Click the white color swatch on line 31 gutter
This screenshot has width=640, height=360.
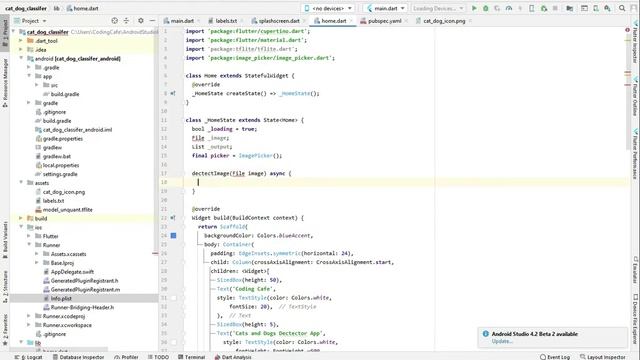(x=173, y=298)
